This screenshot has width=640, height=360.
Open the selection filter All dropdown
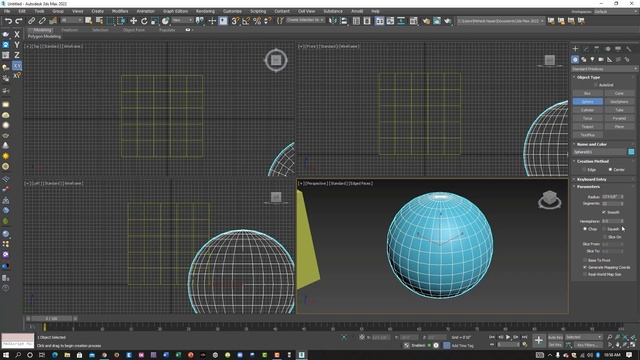pos(71,20)
